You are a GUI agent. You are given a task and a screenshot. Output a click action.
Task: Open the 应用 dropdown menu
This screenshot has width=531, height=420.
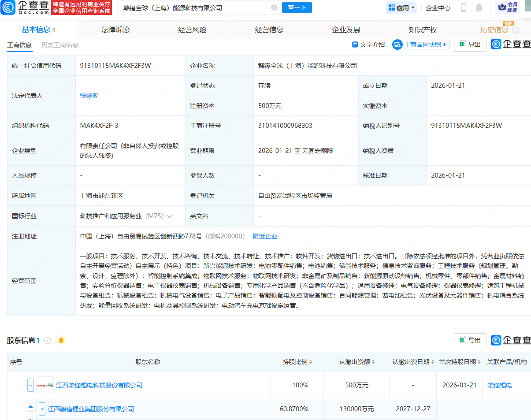click(401, 8)
